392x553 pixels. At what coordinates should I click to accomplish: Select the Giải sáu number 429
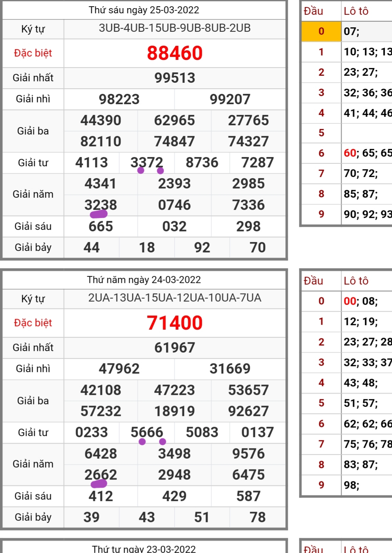click(x=174, y=496)
